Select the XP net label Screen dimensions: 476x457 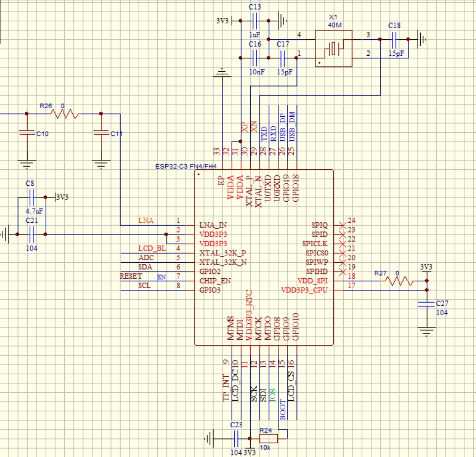click(245, 127)
